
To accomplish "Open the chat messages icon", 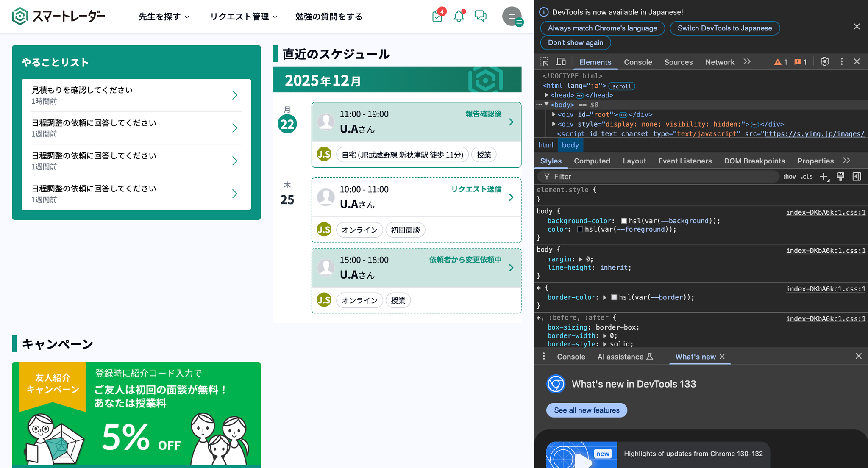I will (480, 16).
